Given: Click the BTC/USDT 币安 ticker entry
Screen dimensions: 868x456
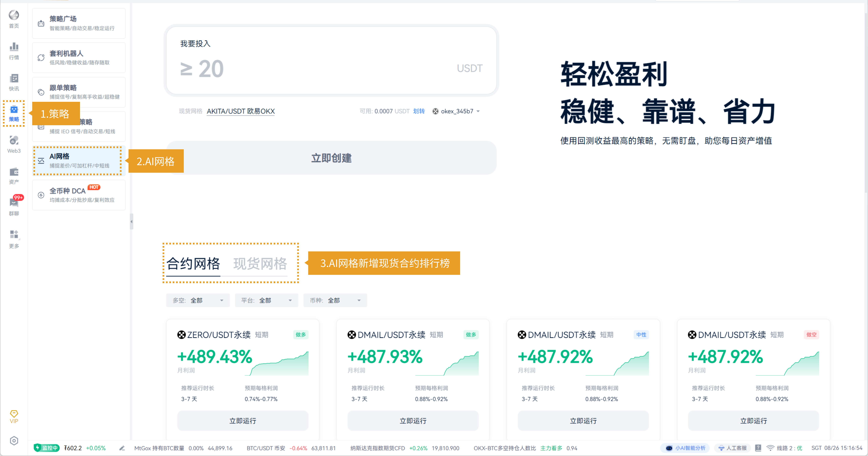Looking at the screenshot, I should point(291,448).
